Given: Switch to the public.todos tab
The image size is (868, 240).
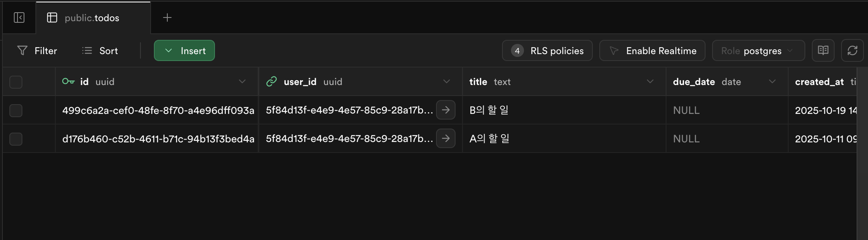Looking at the screenshot, I should coord(93,17).
